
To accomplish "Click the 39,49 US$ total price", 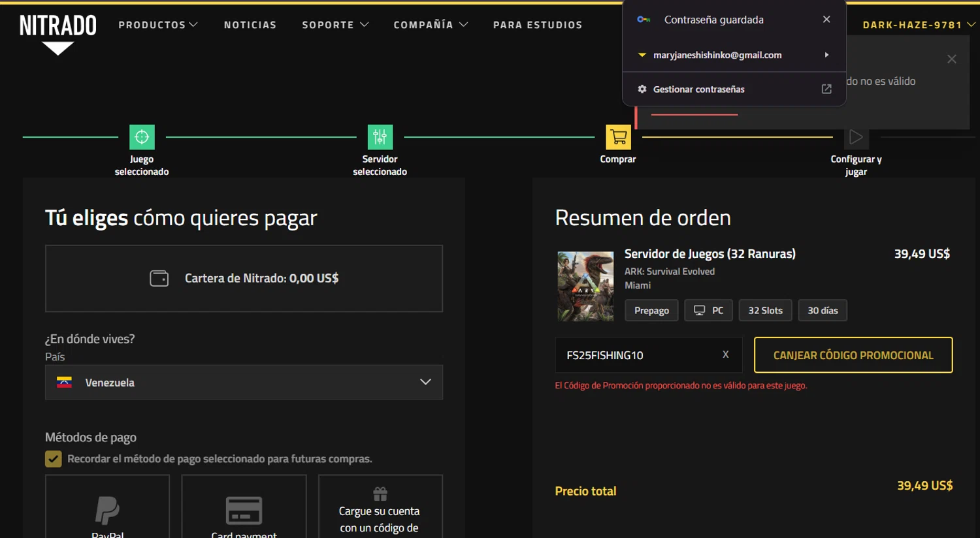I will coord(924,486).
